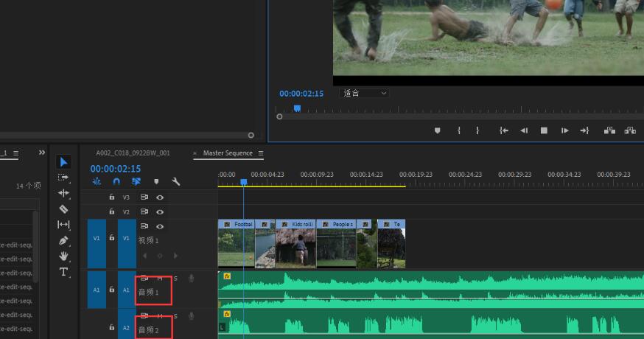Enable voice-over record on A2
This screenshot has width=644, height=339.
tap(191, 316)
